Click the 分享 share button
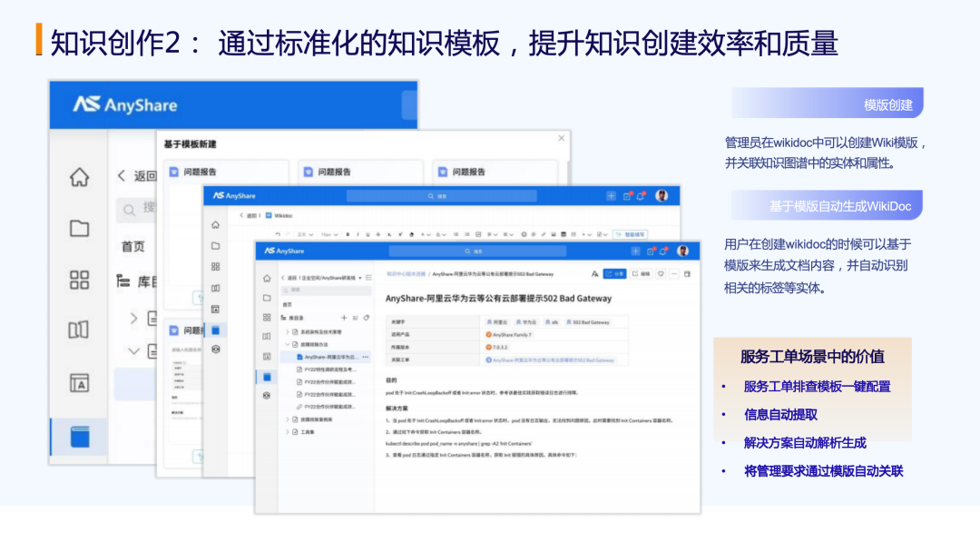 (x=615, y=274)
